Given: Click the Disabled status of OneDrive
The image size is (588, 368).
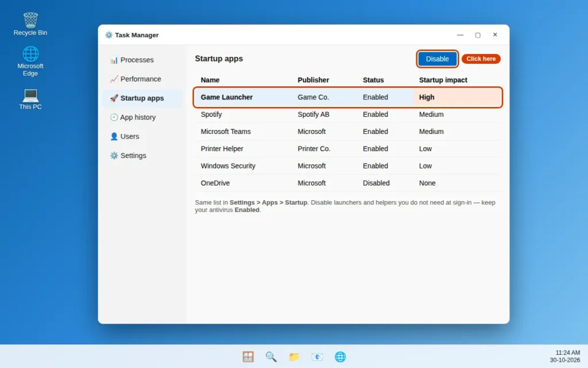Looking at the screenshot, I should pos(376,183).
